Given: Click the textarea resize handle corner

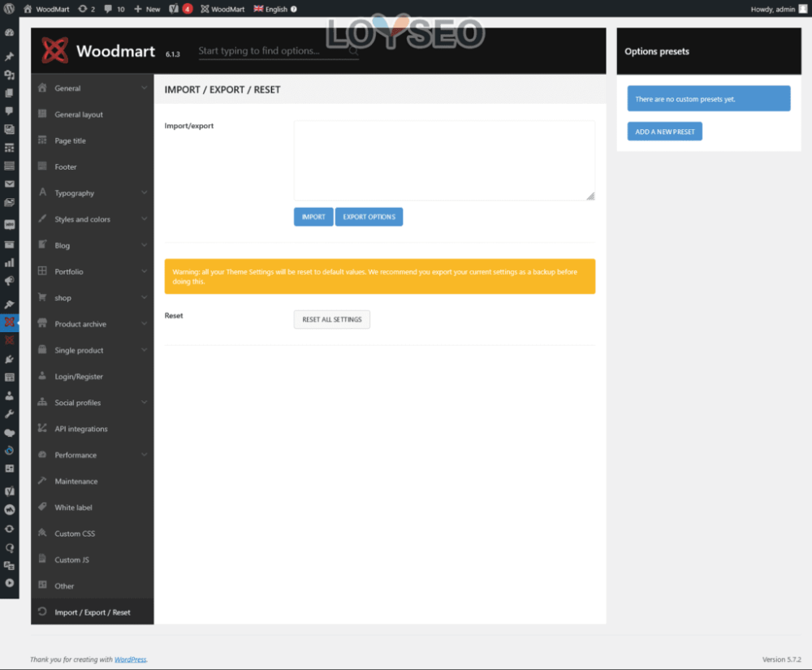Looking at the screenshot, I should [x=591, y=196].
